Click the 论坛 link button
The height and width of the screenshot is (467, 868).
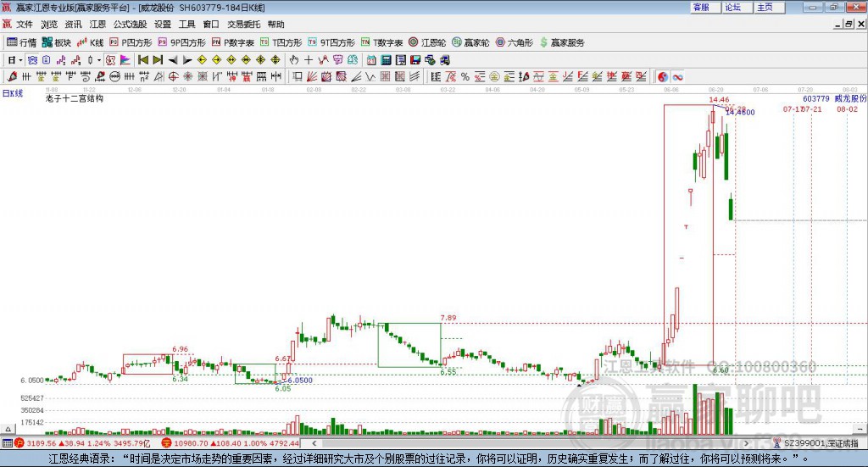pos(737,7)
